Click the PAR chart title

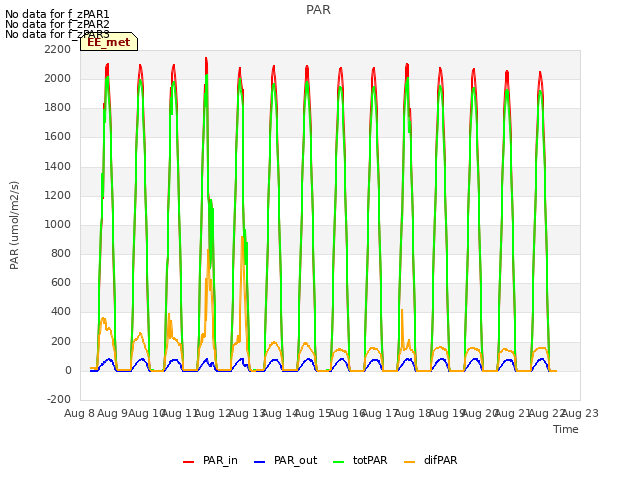coord(318,10)
